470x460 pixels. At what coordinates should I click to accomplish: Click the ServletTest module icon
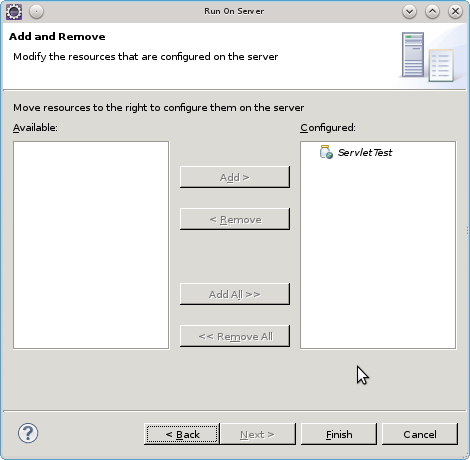pos(326,152)
